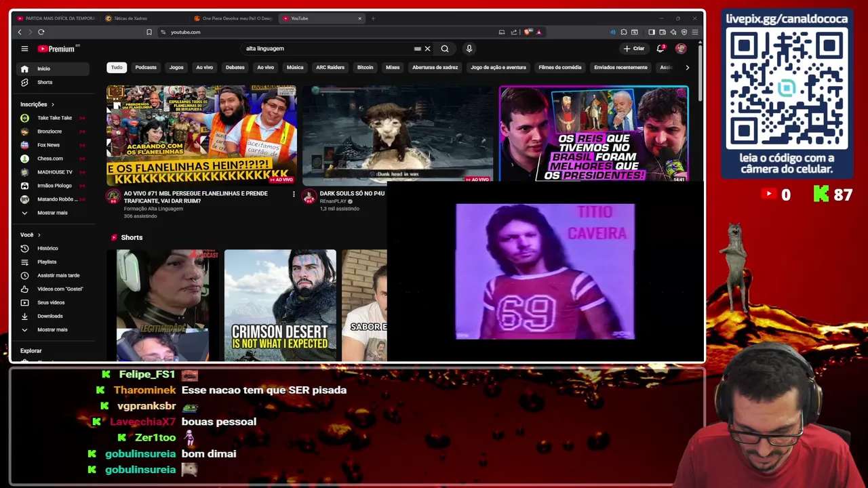
Task: Open the on-screen keyboard icon in search
Action: pos(417,49)
